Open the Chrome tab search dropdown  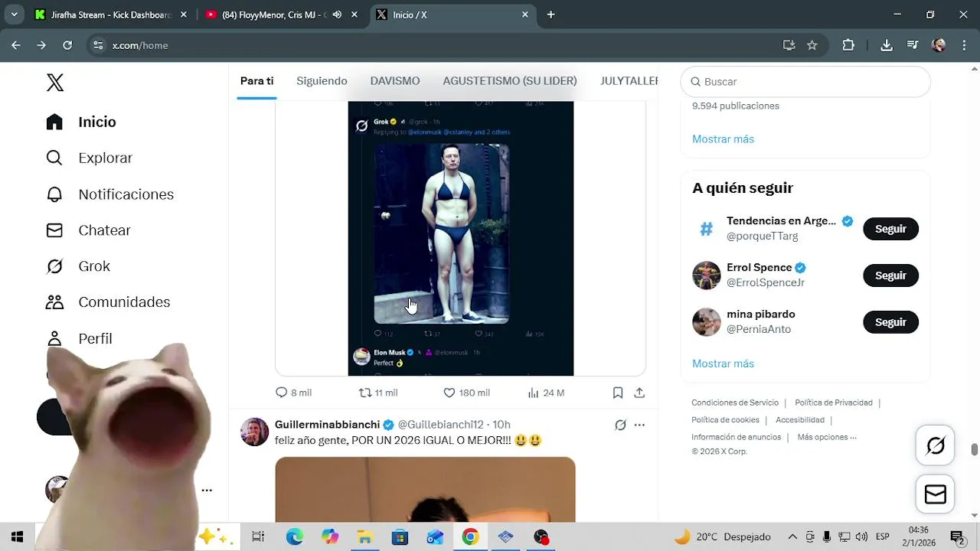click(14, 15)
